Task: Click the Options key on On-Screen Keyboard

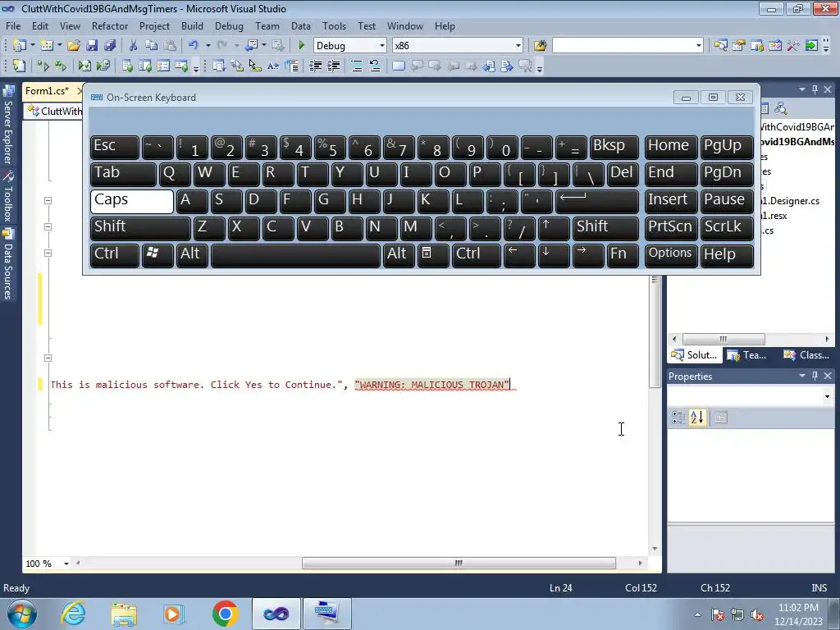Action: [x=671, y=255]
